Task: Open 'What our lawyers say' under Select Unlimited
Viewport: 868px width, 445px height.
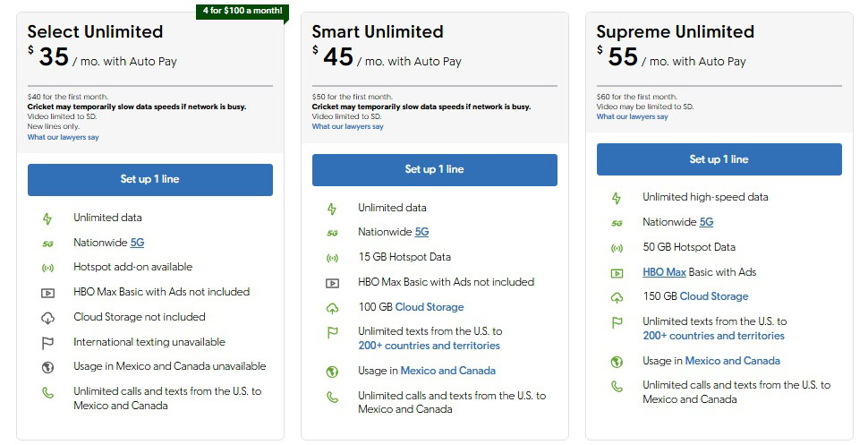Action: (x=63, y=138)
